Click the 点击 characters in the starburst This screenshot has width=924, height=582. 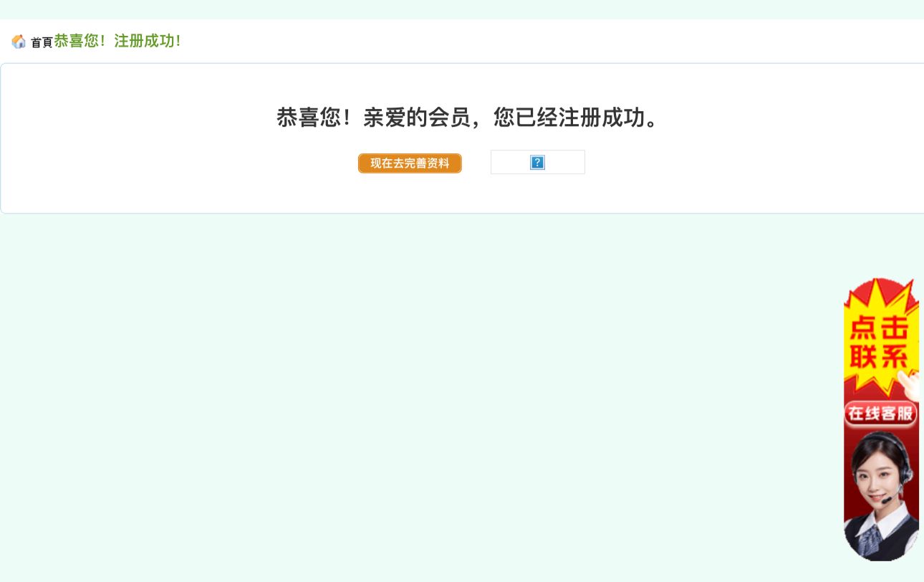(x=879, y=328)
